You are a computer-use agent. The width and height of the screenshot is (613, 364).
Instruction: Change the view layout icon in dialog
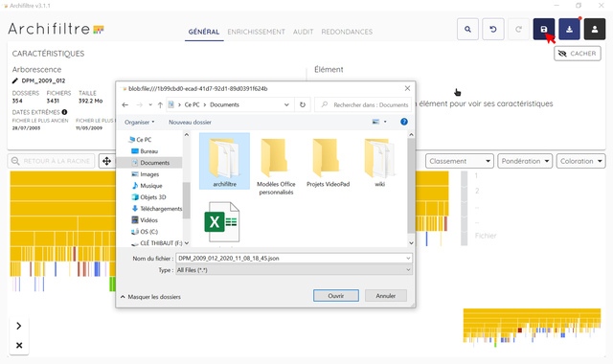point(376,122)
